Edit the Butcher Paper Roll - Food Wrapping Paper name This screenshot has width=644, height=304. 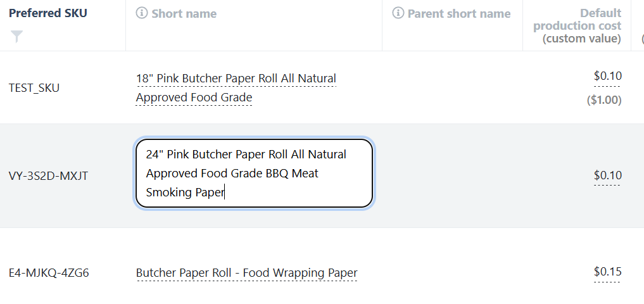point(246,273)
